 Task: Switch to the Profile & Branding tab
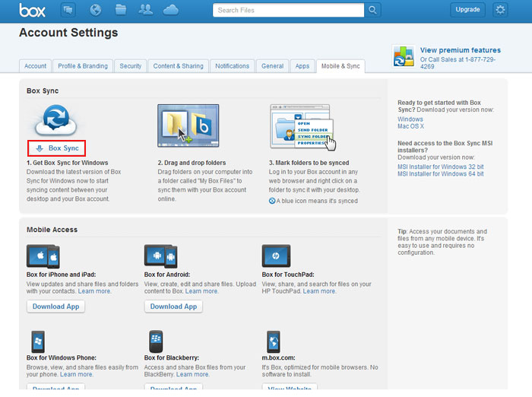click(x=83, y=66)
